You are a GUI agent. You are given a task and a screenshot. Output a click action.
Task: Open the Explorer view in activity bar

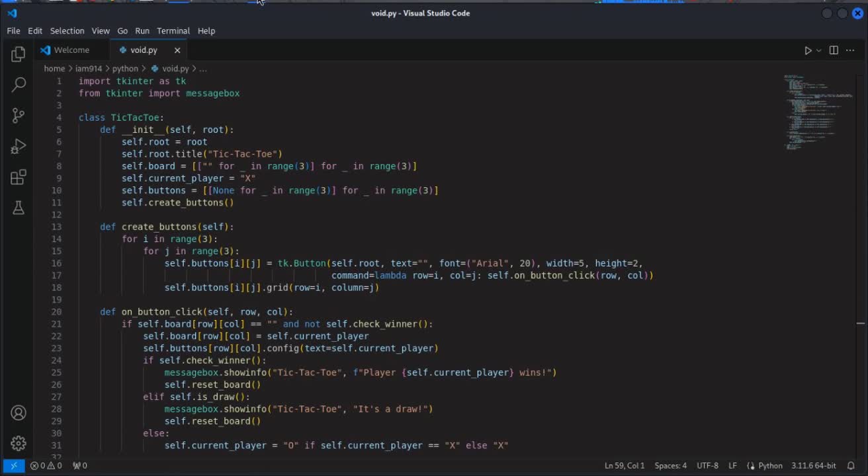point(19,54)
